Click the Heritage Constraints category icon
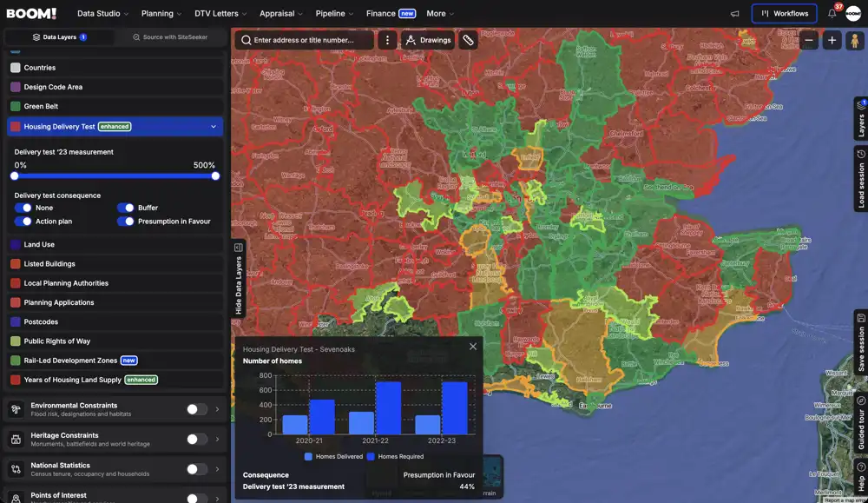This screenshot has height=503, width=868. point(16,440)
